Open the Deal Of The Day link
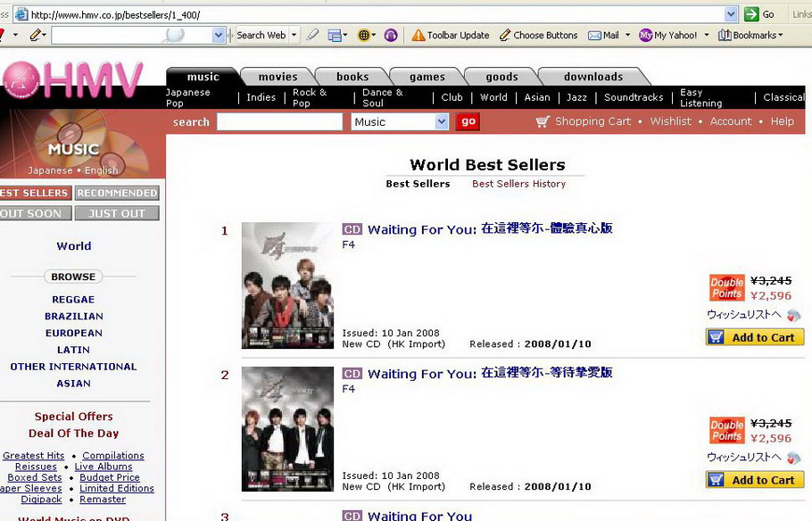This screenshot has width=812, height=521. tap(73, 434)
